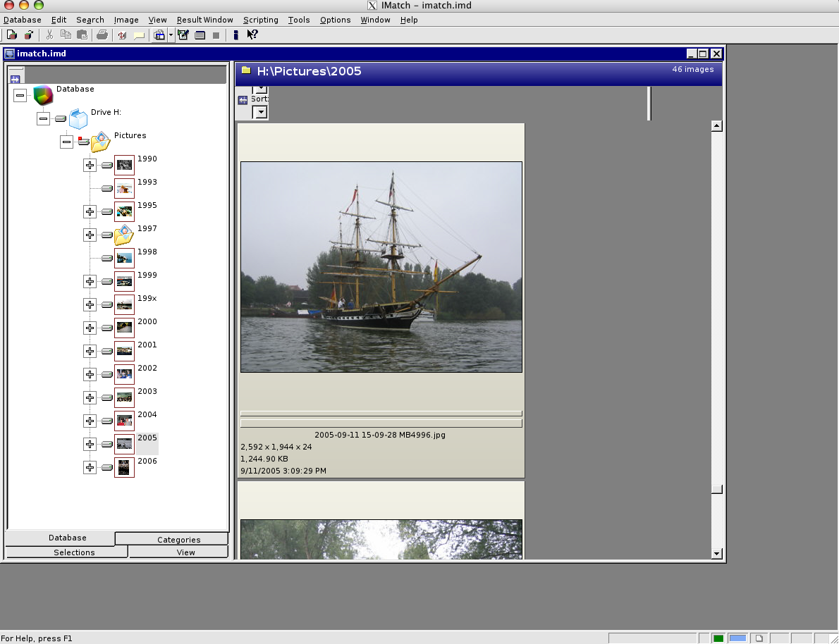Open the Sort dropdown arrow
839x644 pixels.
pyautogui.click(x=259, y=112)
